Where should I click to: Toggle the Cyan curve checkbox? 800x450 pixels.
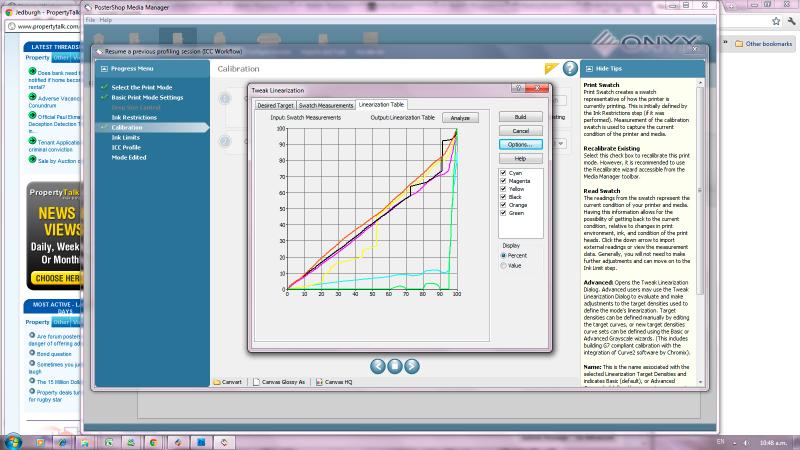coord(504,173)
